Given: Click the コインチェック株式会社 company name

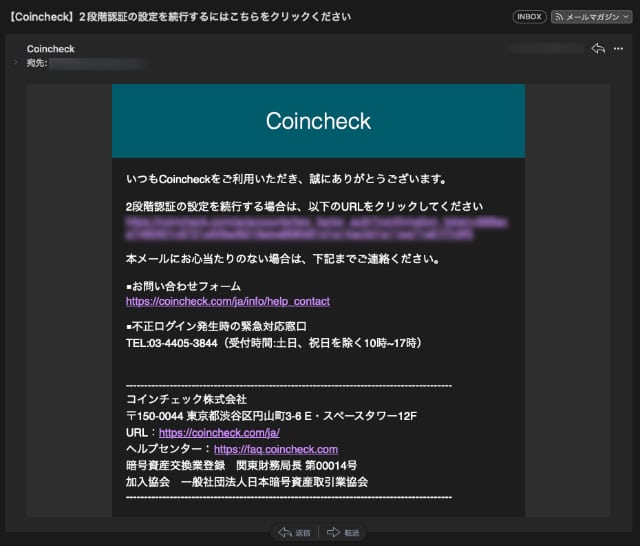Looking at the screenshot, I should [x=187, y=399].
